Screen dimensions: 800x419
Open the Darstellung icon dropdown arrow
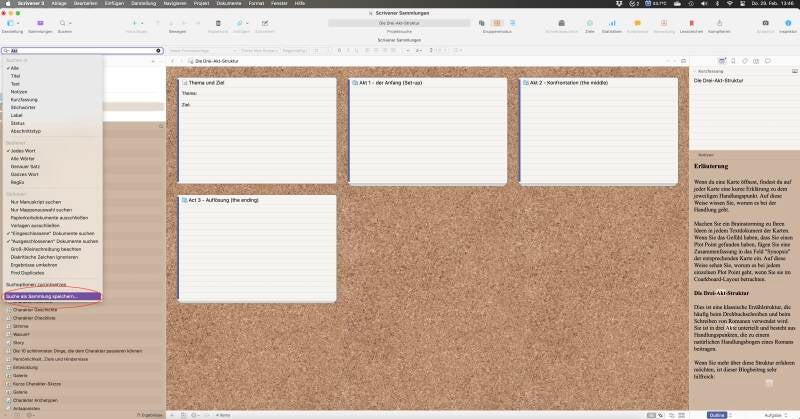[x=18, y=23]
